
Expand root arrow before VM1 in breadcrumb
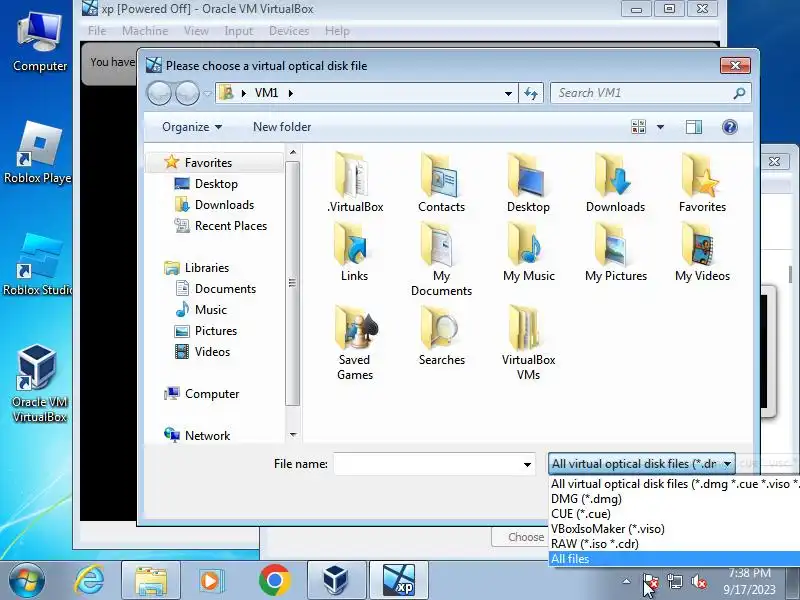click(243, 93)
